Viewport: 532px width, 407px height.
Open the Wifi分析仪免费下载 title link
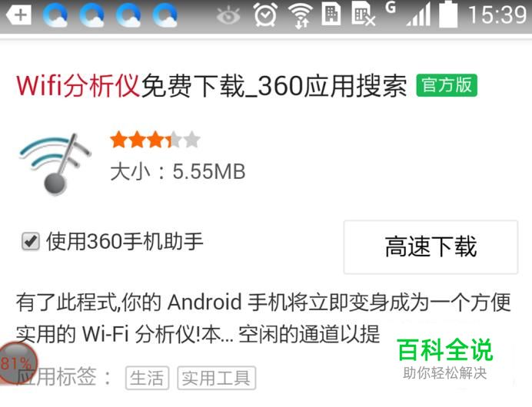click(x=211, y=85)
